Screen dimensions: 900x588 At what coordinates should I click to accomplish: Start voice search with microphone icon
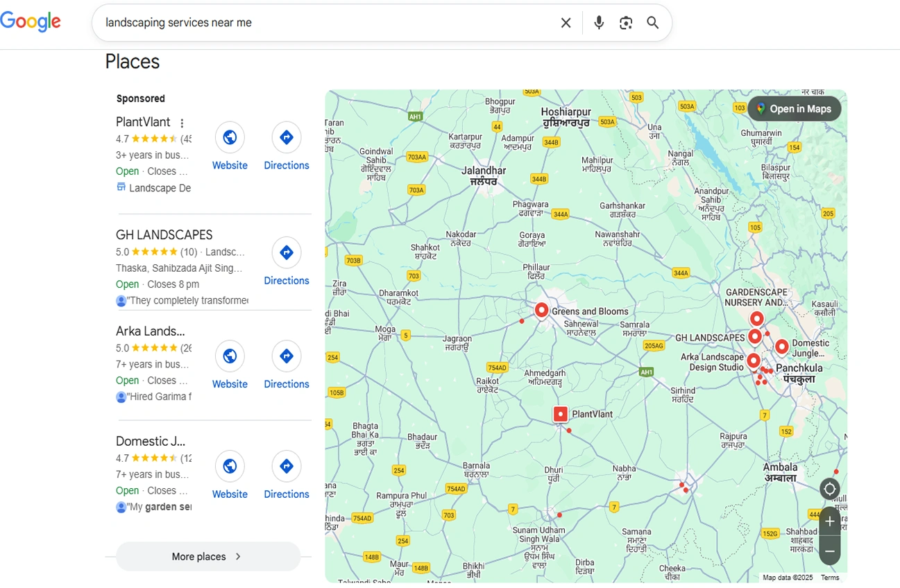coord(599,23)
